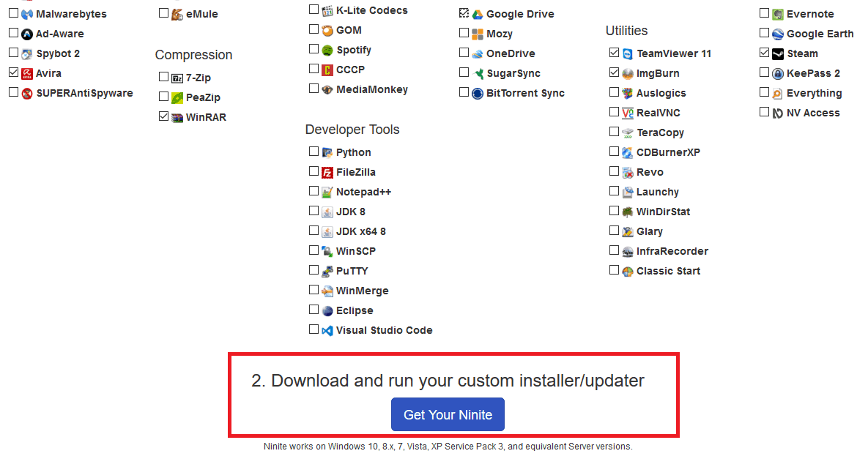Check the InfraRecorder checkbox
Viewport: 868px width, 459px height.
coord(614,250)
